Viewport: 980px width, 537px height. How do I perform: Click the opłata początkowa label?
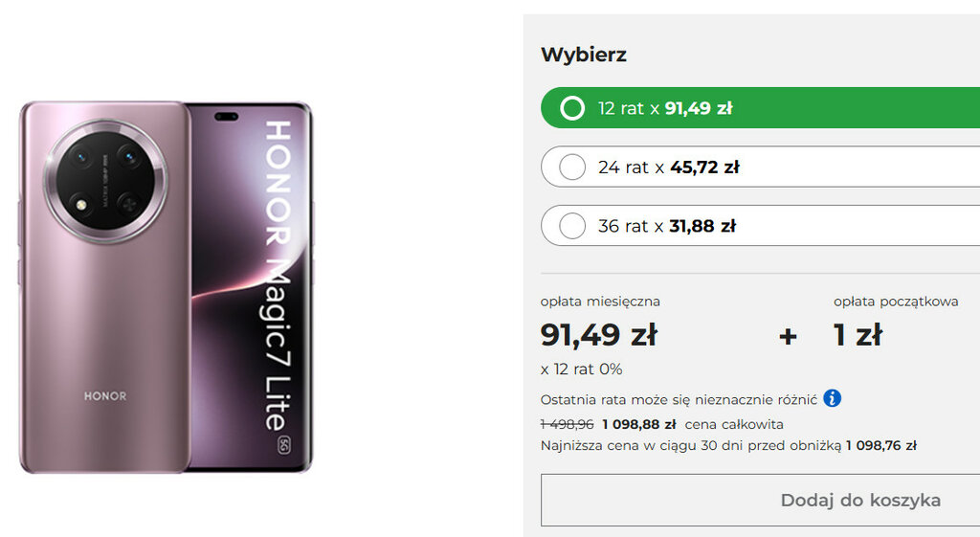click(896, 302)
